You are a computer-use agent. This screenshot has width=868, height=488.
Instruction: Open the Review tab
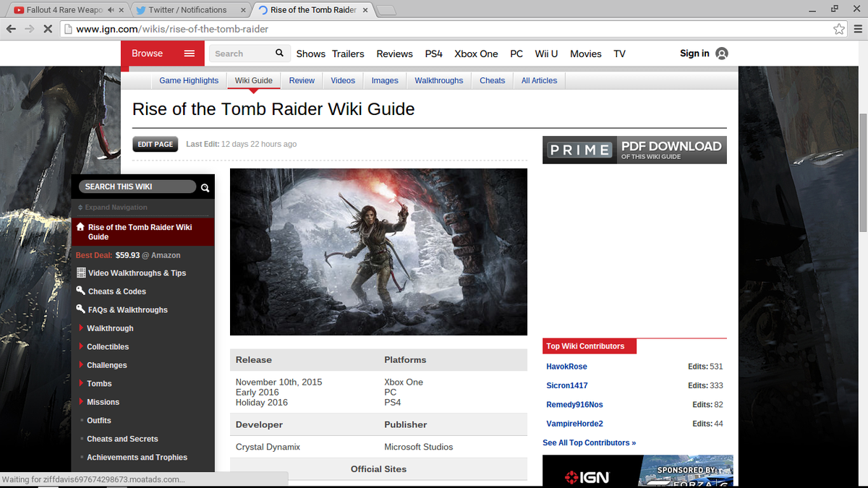pos(302,80)
